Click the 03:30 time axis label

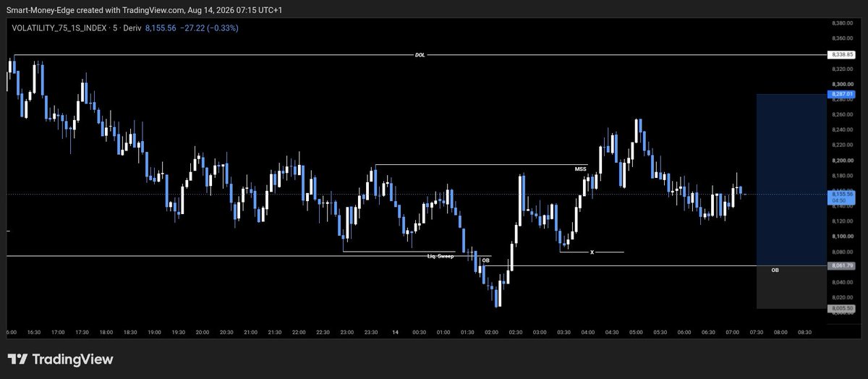(563, 332)
